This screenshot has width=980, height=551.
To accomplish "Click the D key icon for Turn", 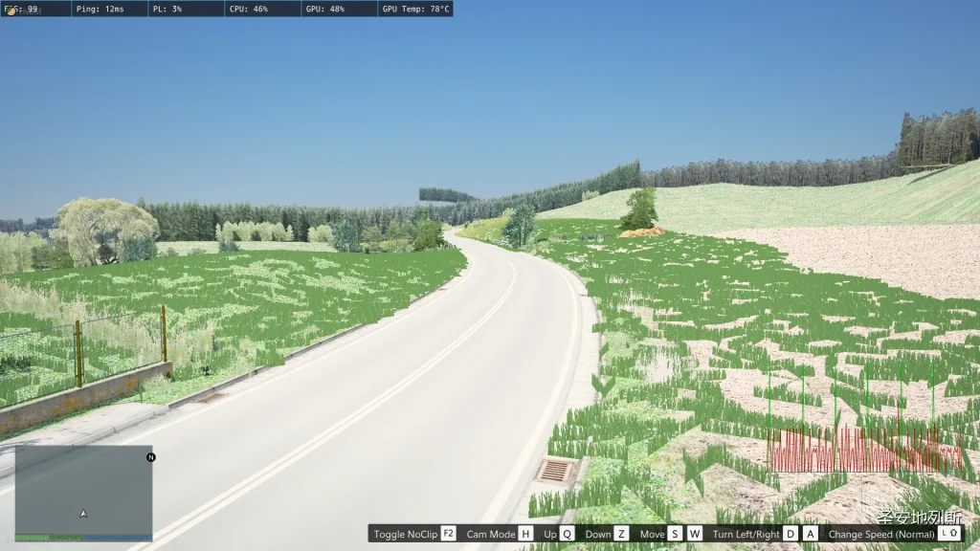I will (790, 534).
